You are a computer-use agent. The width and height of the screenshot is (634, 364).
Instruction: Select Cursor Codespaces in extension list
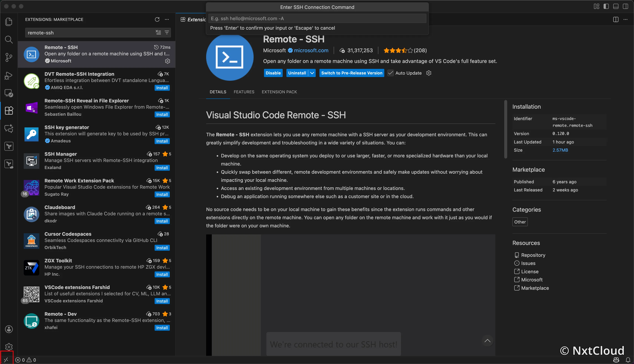pyautogui.click(x=97, y=241)
